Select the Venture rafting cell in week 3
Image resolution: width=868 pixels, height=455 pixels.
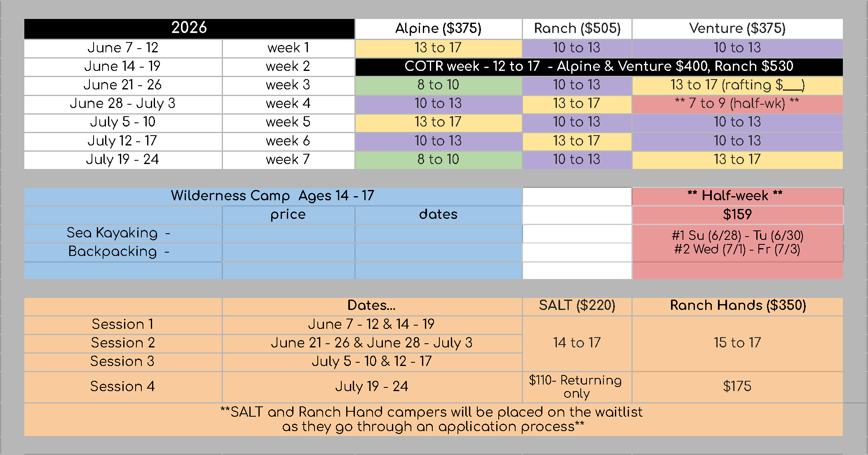tap(737, 85)
